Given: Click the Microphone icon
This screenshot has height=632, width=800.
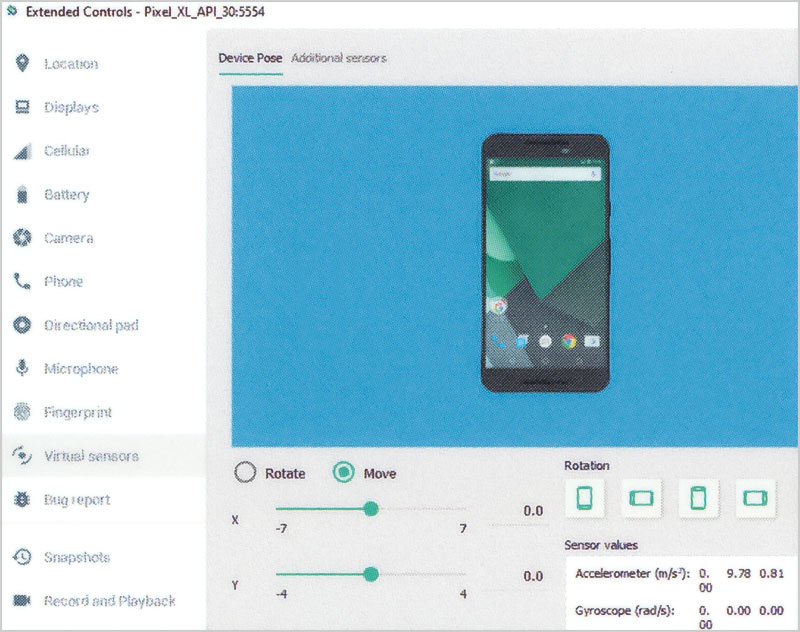Looking at the screenshot, I should [x=22, y=368].
